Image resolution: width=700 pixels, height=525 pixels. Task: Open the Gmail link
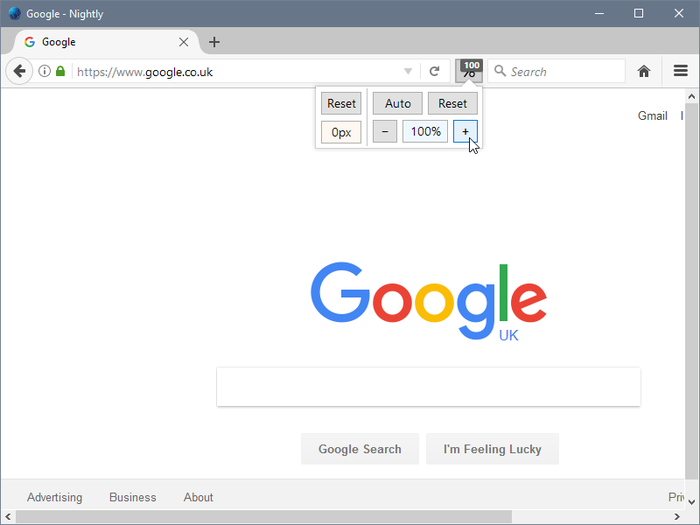coord(652,116)
